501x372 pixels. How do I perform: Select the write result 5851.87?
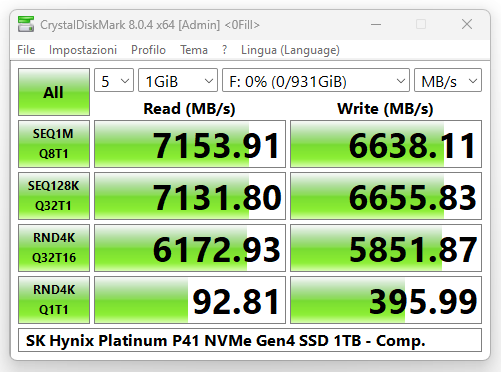pyautogui.click(x=386, y=248)
